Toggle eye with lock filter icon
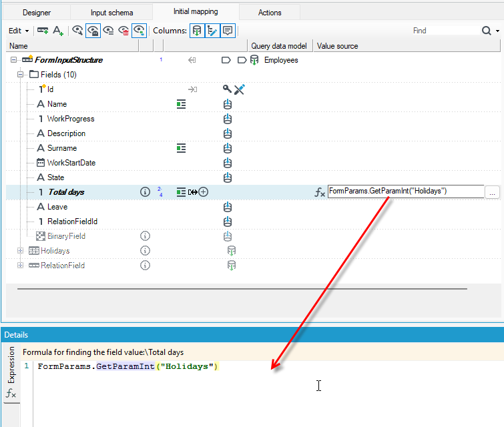This screenshot has height=427, width=504. click(x=93, y=31)
